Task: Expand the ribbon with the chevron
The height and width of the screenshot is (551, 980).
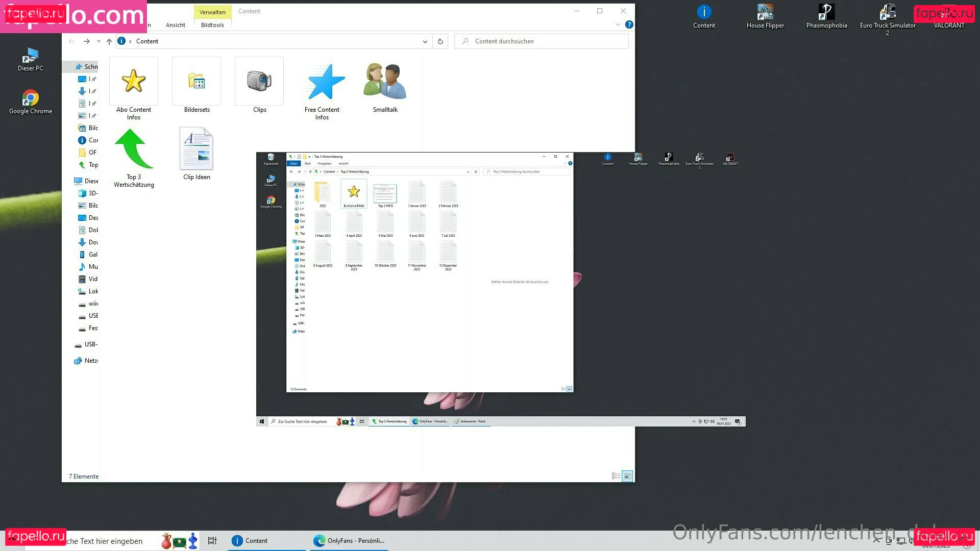Action: pos(618,24)
